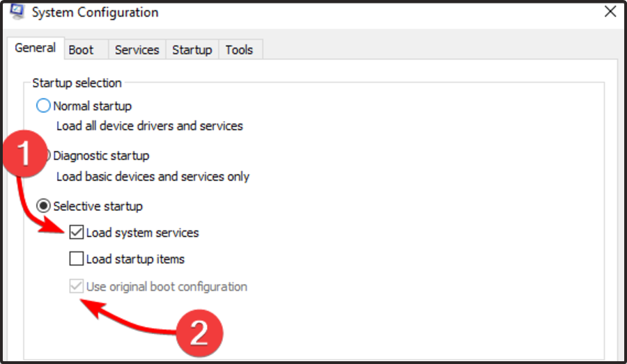Enable the Load startup items checkbox
Viewport: 627px width, 364px height.
[77, 260]
